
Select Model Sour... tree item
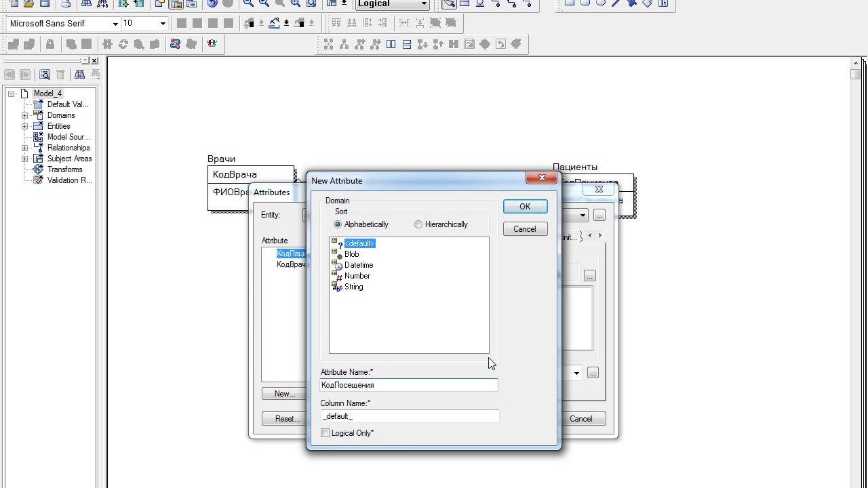coord(68,137)
